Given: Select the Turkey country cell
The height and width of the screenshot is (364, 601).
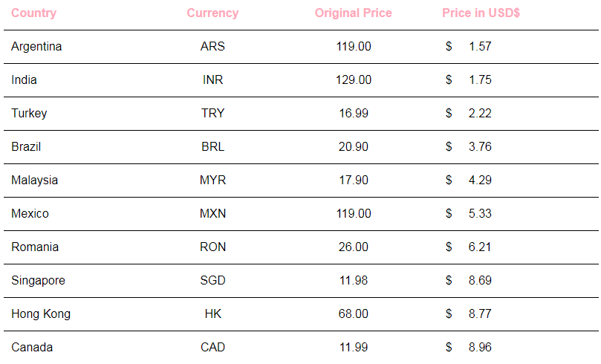Looking at the screenshot, I should click(x=29, y=114).
